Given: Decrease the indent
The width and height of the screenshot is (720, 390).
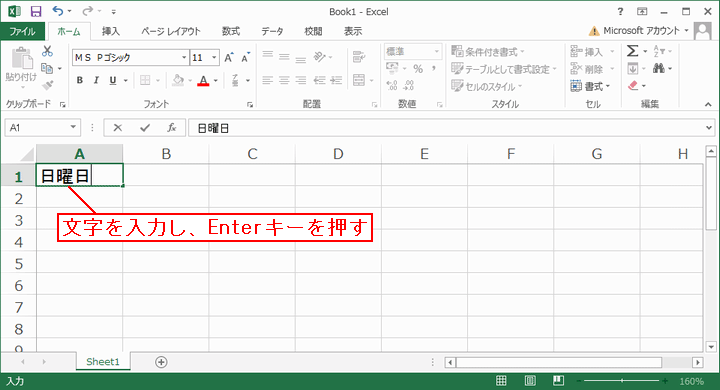Looking at the screenshot, I should click(320, 80).
